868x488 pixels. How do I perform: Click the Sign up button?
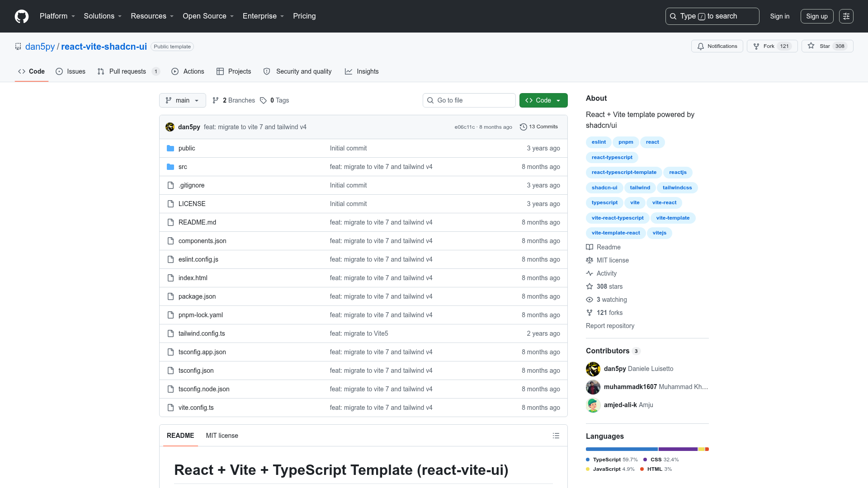coord(817,16)
